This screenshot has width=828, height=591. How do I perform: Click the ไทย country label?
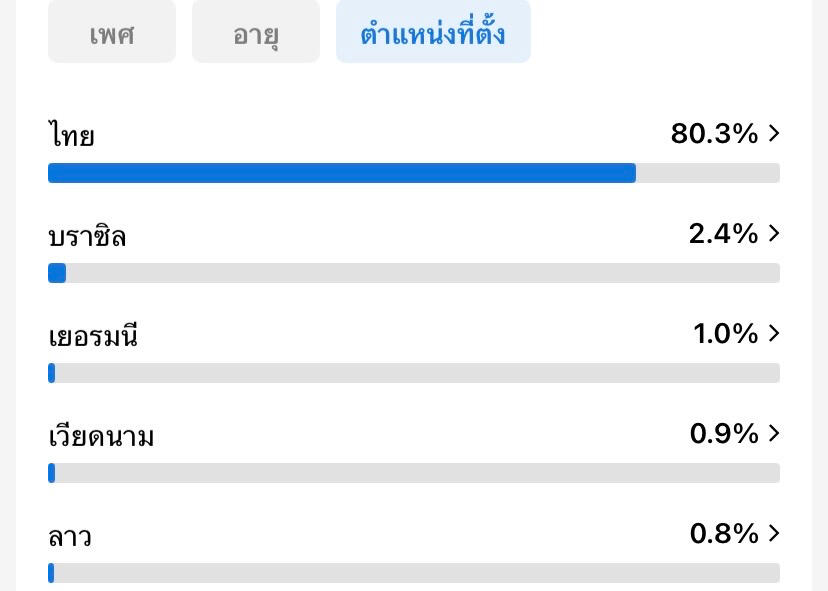71,135
